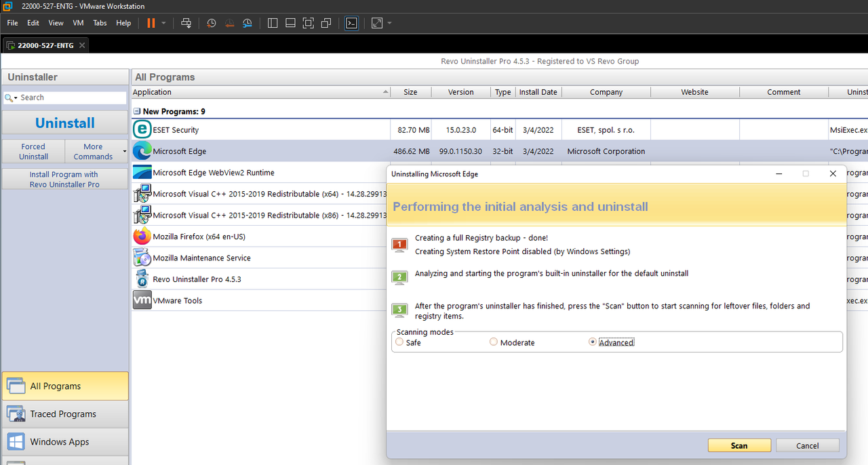Sort by the Comment column header
The image size is (868, 465).
pos(784,92)
